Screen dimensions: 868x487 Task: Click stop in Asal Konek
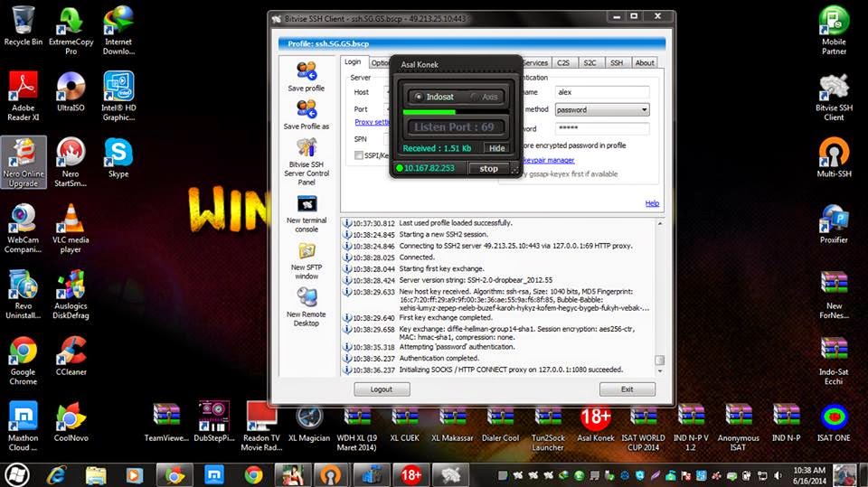click(488, 168)
